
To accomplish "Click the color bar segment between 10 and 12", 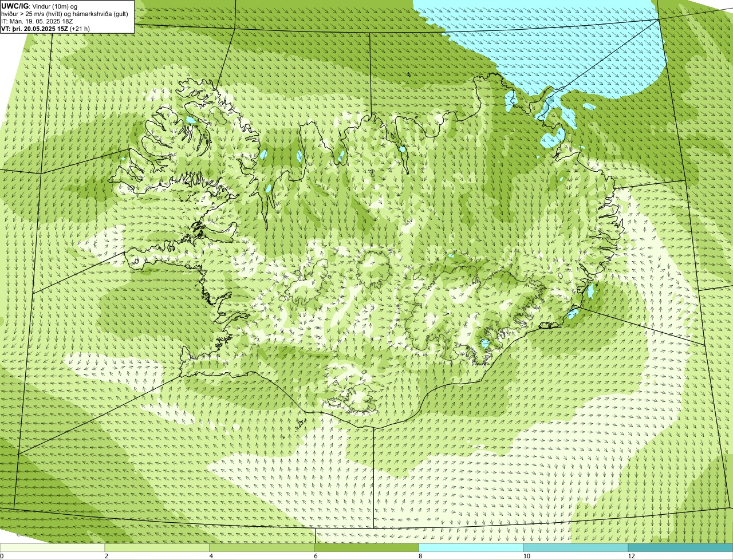I will pos(576,548).
